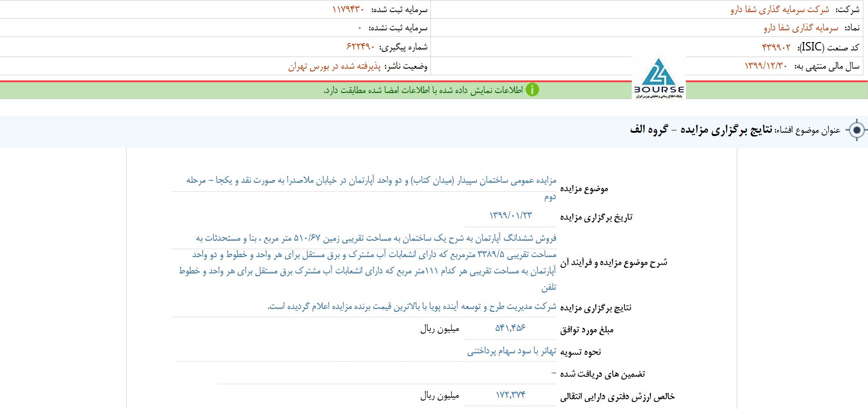Click the net book value ۱۷۲,۳۷۴
This screenshot has height=409, width=868.
[x=510, y=395]
